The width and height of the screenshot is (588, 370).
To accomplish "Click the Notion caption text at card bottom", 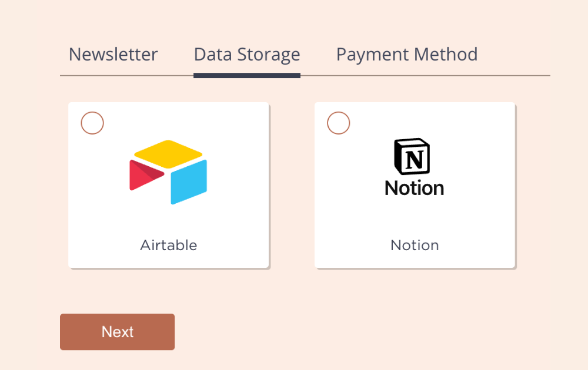I will (x=415, y=245).
